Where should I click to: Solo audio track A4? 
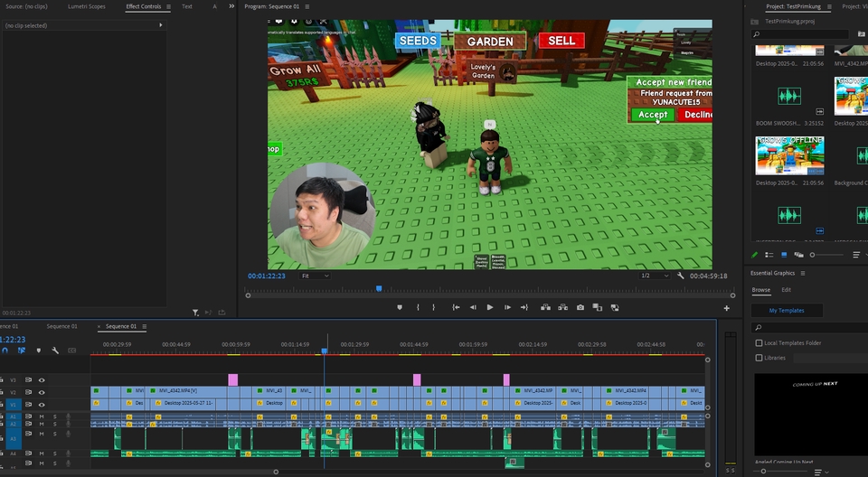click(x=55, y=454)
